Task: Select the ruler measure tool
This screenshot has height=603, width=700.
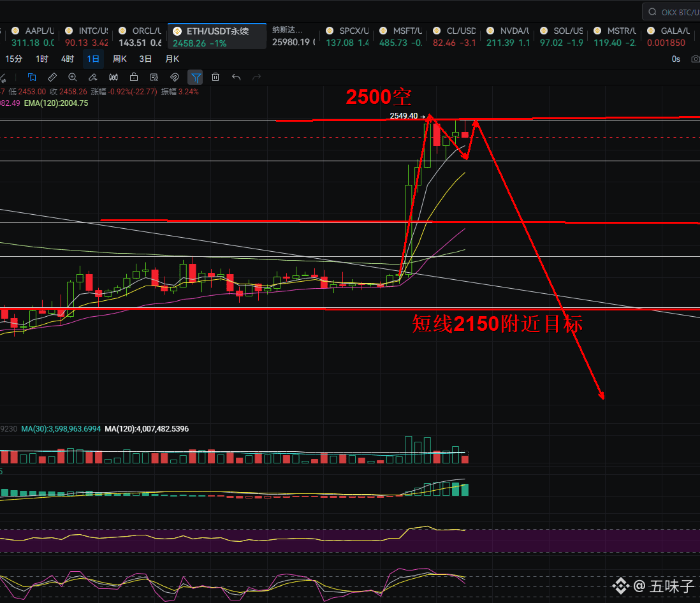Action: [x=52, y=77]
